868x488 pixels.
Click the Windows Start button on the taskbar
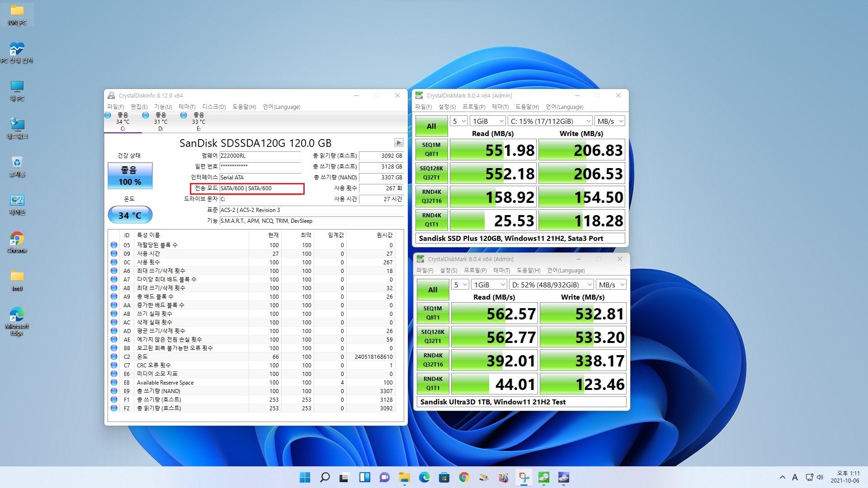coord(305,478)
